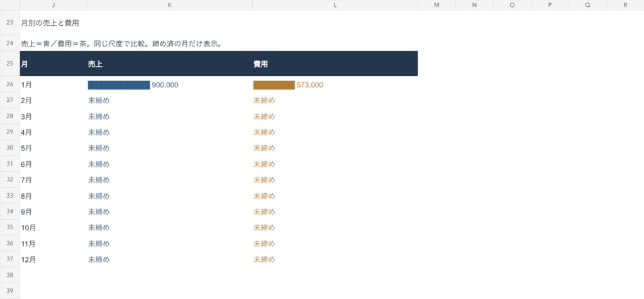
Task: Click the 売上 未締め cell for 3月
Action: 170,116
